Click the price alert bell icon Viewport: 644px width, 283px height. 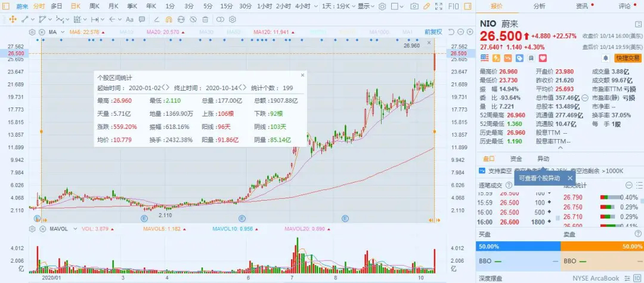pos(605,58)
